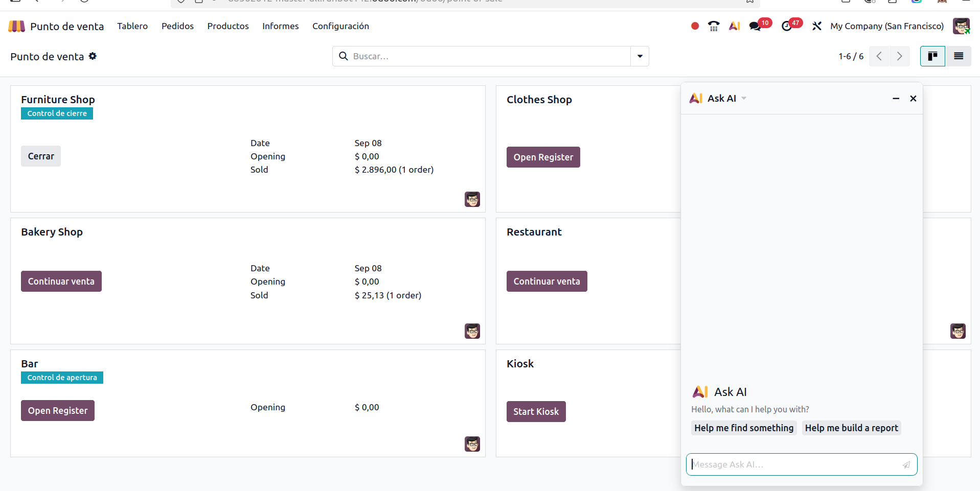Open the settings gear beside Punto de venta
The width and height of the screenshot is (980, 491).
93,56
